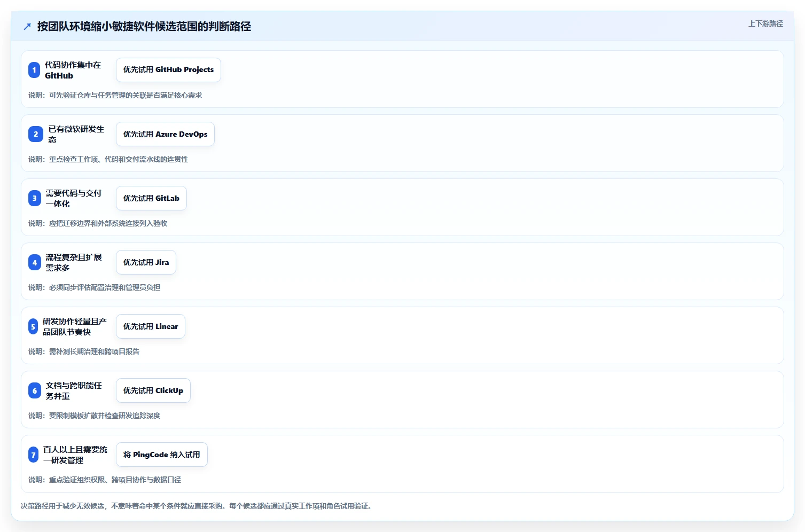Click condition text 研发协作轻量且产品团队节奏快

click(75, 326)
